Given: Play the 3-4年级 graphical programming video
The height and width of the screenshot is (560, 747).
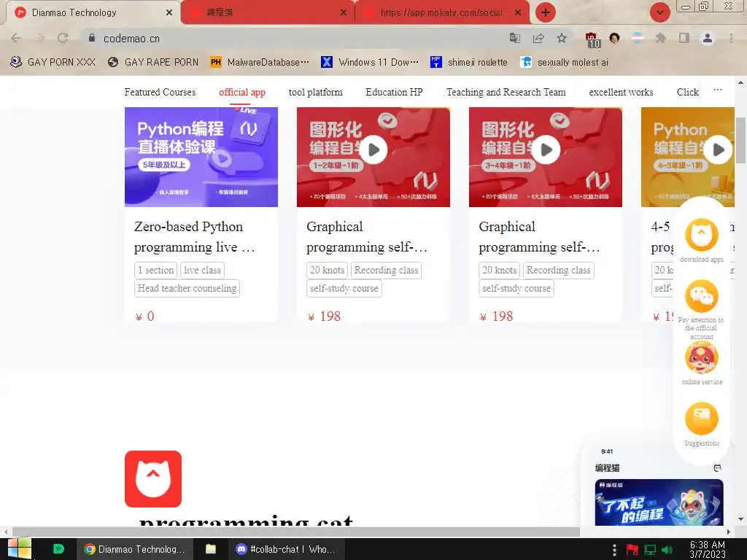Looking at the screenshot, I should tap(546, 150).
